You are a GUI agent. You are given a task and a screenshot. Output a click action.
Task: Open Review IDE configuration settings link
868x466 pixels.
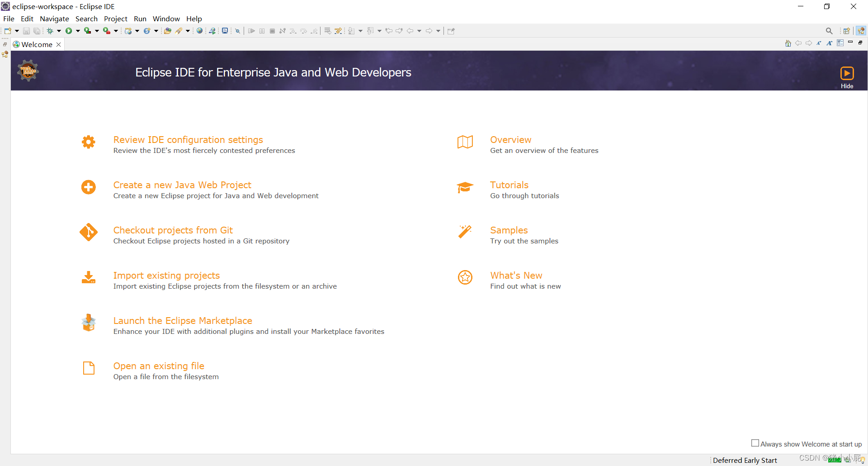point(188,140)
